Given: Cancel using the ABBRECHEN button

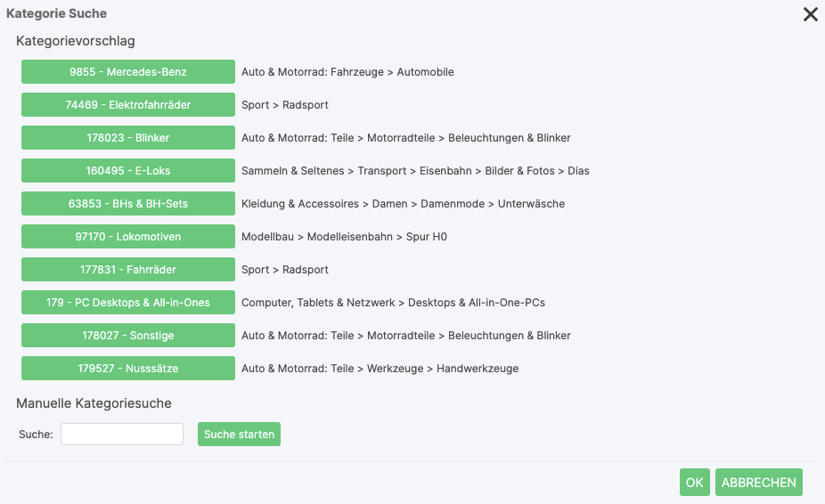Looking at the screenshot, I should (x=758, y=483).
